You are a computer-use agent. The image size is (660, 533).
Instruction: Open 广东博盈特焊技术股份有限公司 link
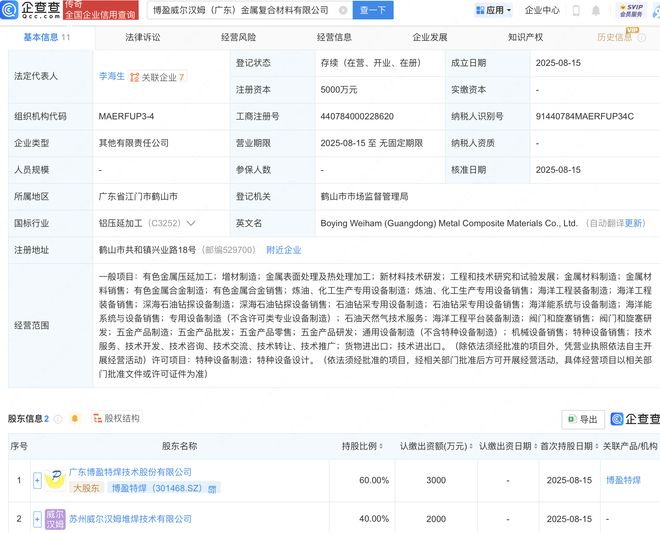[130, 472]
